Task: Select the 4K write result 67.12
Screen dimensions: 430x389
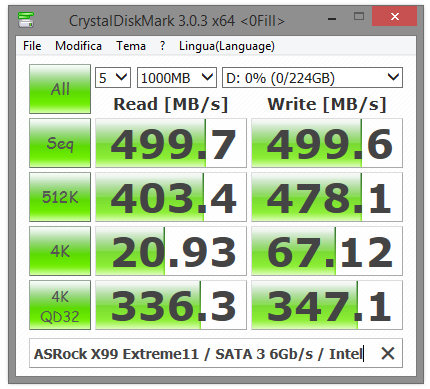Action: (x=327, y=251)
